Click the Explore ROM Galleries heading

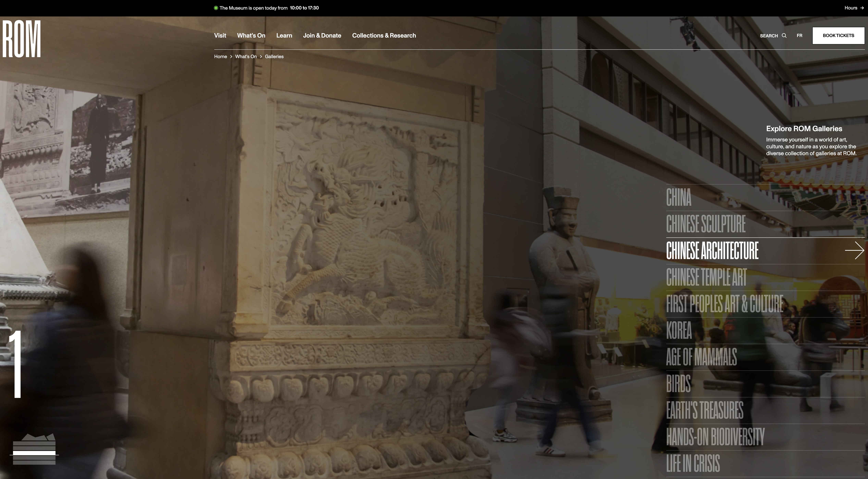804,129
